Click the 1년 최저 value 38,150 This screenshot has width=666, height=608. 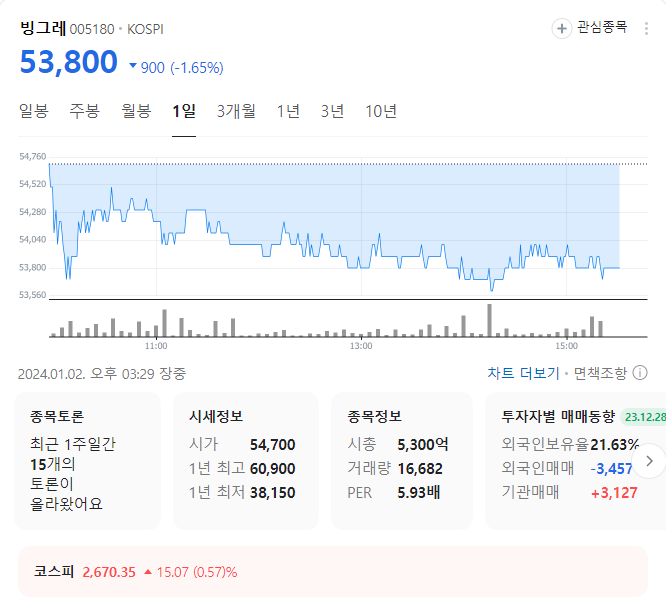click(x=272, y=493)
